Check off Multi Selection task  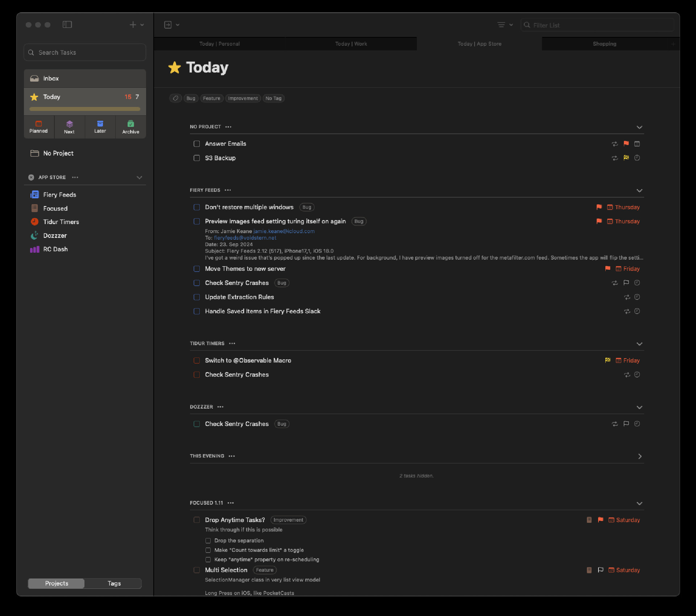(x=196, y=570)
